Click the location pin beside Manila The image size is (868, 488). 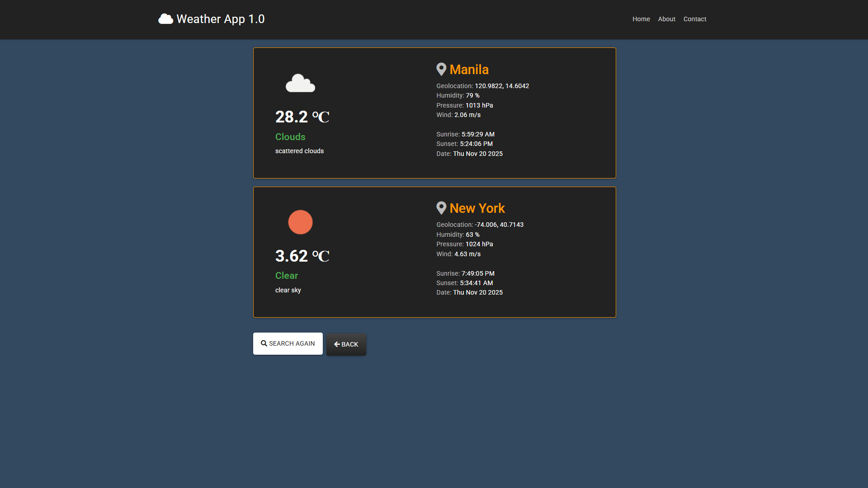point(441,69)
